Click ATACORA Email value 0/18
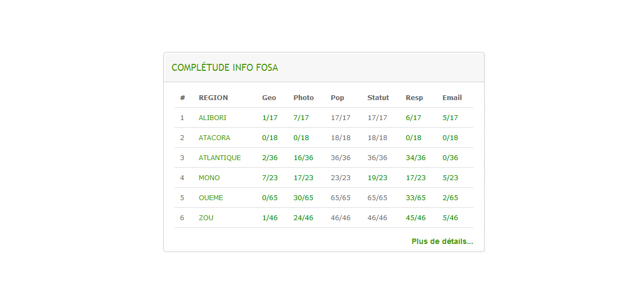Viewport: 644px width, 304px height. [x=450, y=138]
